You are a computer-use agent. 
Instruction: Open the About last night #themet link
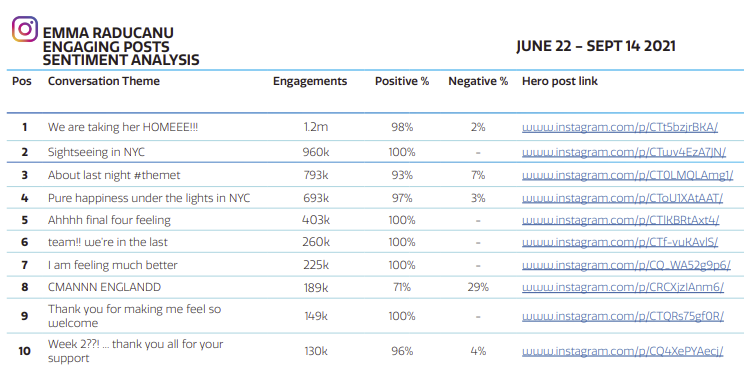click(x=627, y=175)
